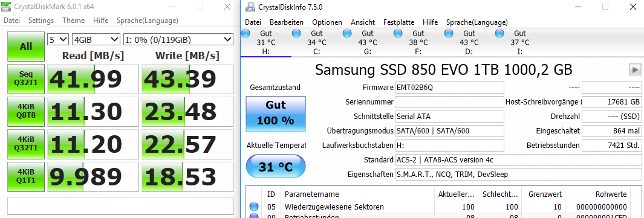Image resolution: width=644 pixels, height=218 pixels.
Task: Click Betriebsstunden value 7421 Std.
Action: 611,145
